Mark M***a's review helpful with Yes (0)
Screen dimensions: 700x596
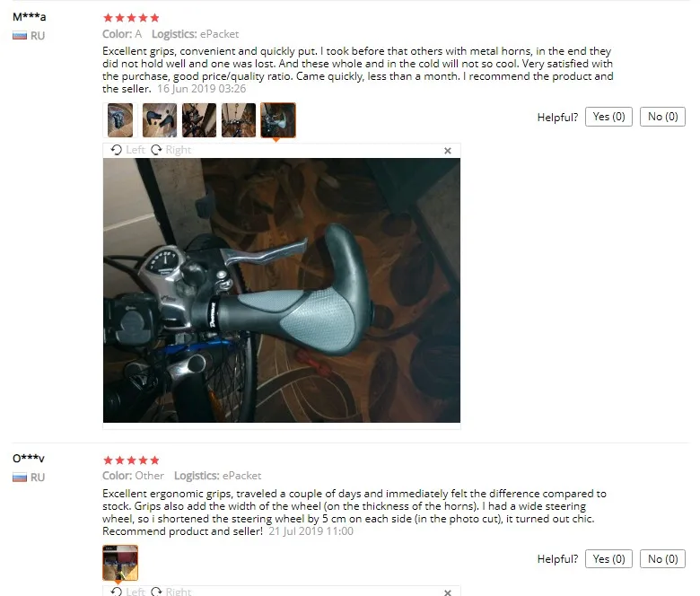click(x=608, y=117)
